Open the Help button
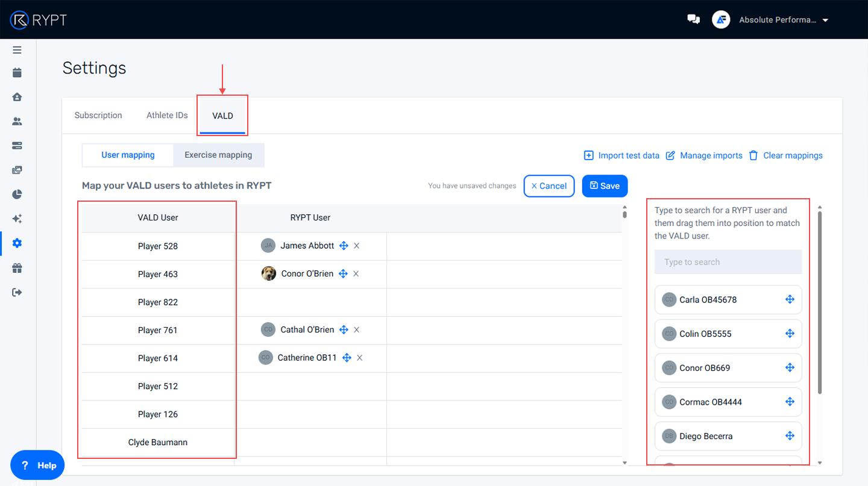Screen dimensions: 868x486 [37, 465]
